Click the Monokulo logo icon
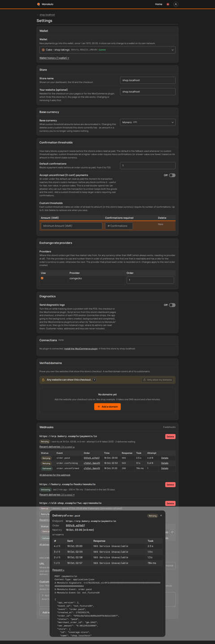215x644 pixels. tap(39, 4)
